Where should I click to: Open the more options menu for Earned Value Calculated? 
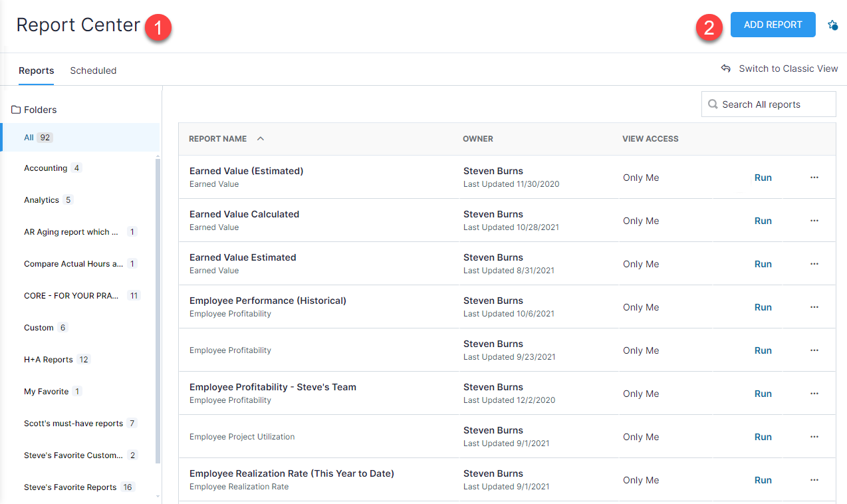click(x=814, y=221)
